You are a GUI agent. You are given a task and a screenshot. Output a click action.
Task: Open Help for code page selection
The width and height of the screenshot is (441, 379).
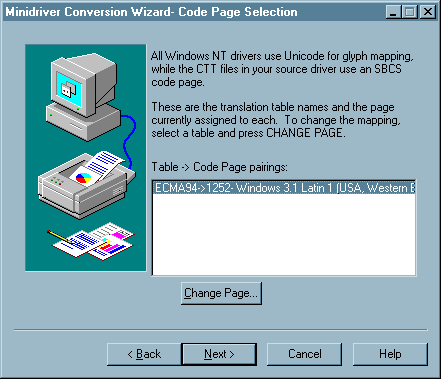tap(390, 354)
